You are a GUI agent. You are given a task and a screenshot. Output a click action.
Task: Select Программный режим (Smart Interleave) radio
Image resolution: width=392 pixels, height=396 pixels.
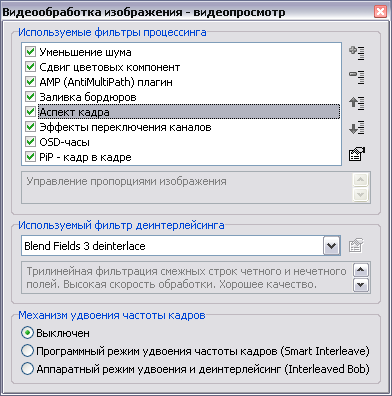[x=27, y=351]
